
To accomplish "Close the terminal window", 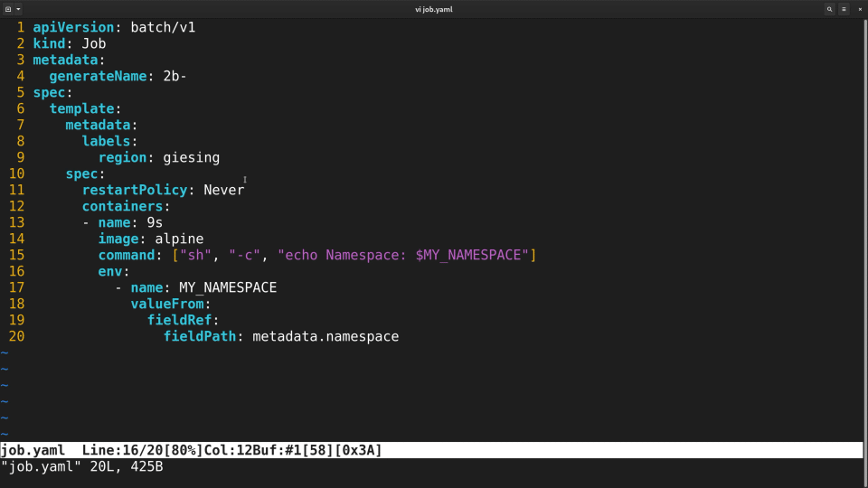I will [860, 9].
